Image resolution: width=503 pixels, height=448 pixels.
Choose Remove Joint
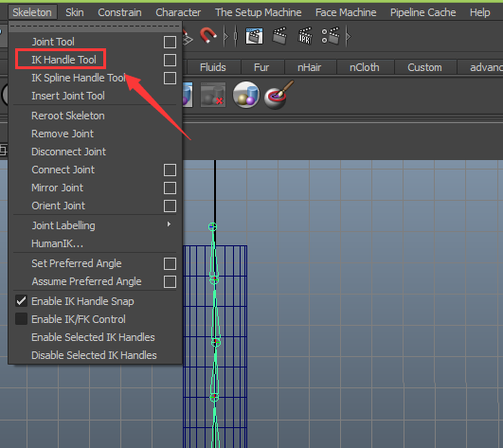coord(63,134)
